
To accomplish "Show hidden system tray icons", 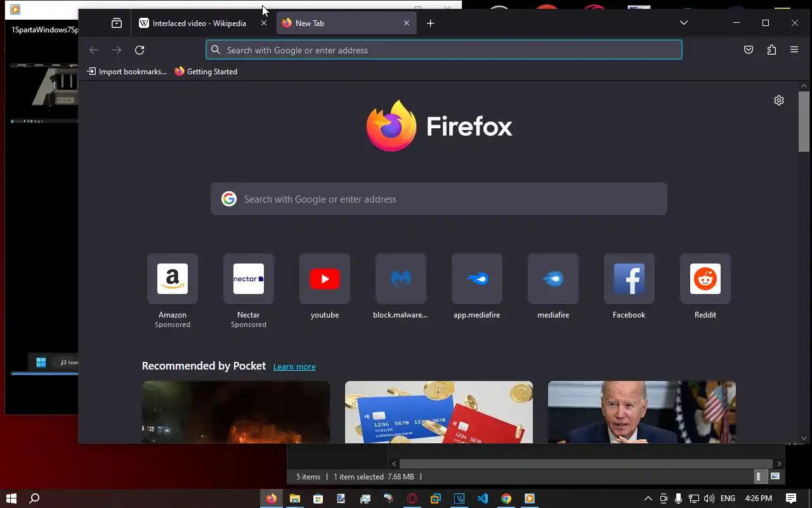I will [x=648, y=498].
